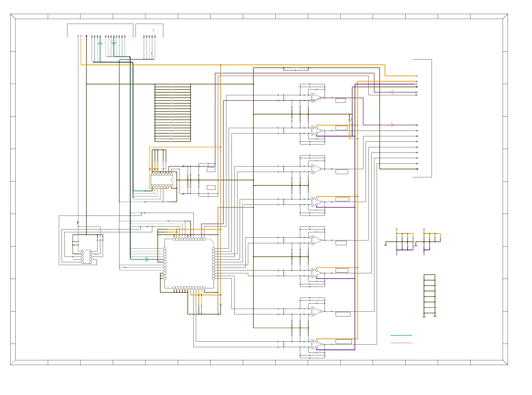The width and height of the screenshot is (532, 395).
Task: Click the green legend line sample
Action: point(401,335)
